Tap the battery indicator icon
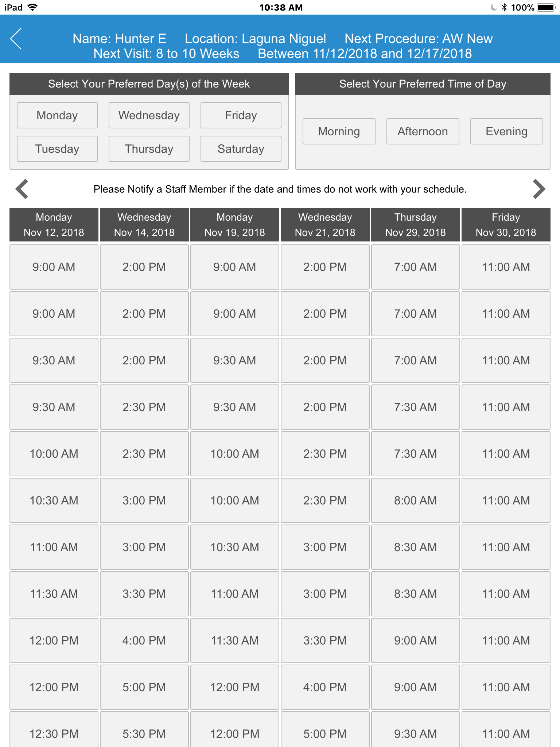Image resolution: width=560 pixels, height=747 pixels. point(545,7)
